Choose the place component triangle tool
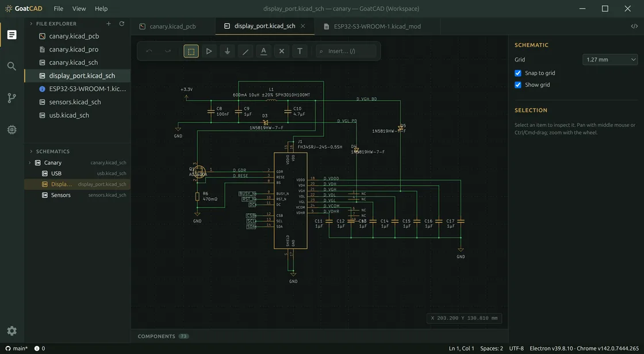The image size is (644, 354). (x=209, y=51)
